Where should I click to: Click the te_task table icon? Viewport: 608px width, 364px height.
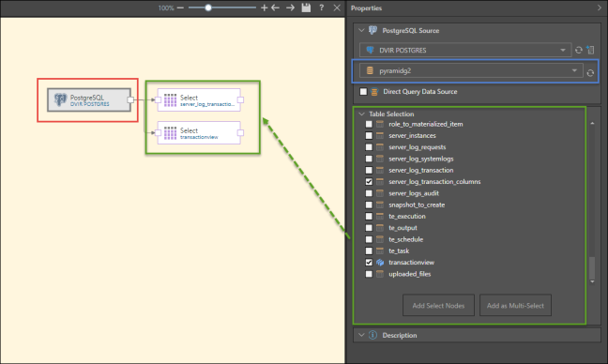[380, 250]
